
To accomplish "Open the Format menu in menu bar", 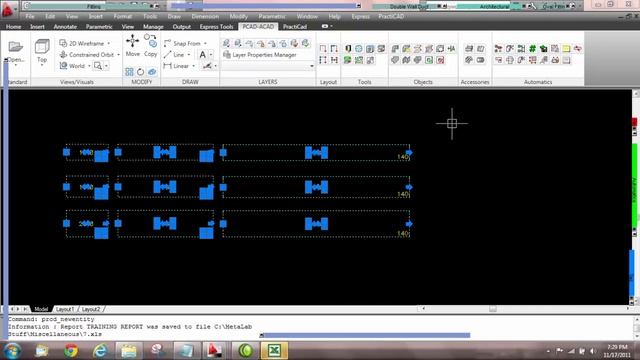I will (x=122, y=16).
